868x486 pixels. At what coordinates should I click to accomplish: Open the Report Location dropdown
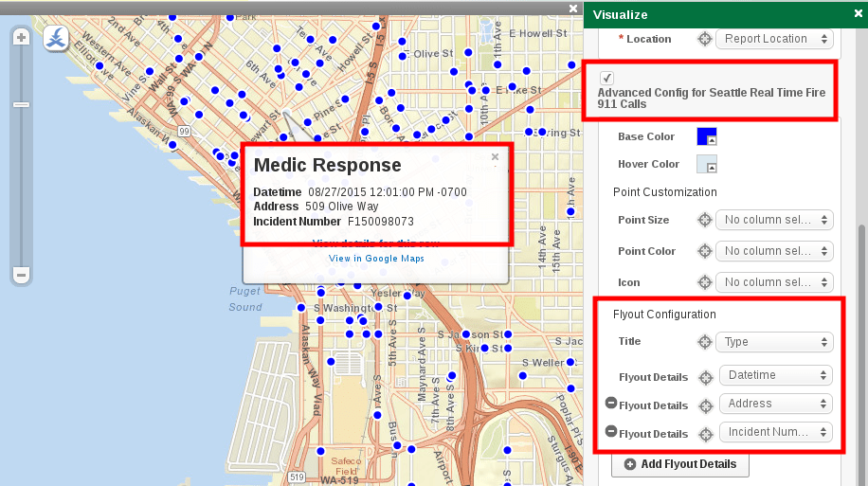point(774,39)
